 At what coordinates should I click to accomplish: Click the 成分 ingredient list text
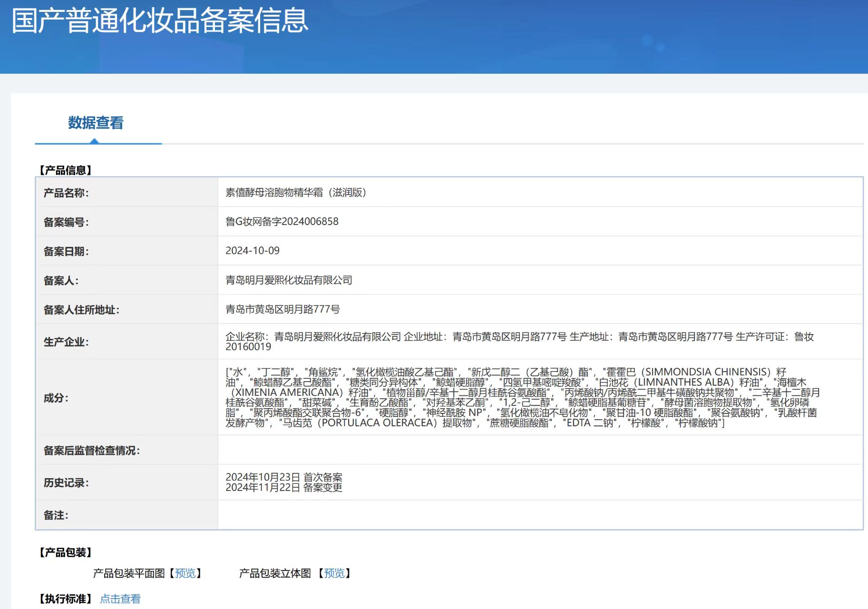pyautogui.click(x=522, y=397)
